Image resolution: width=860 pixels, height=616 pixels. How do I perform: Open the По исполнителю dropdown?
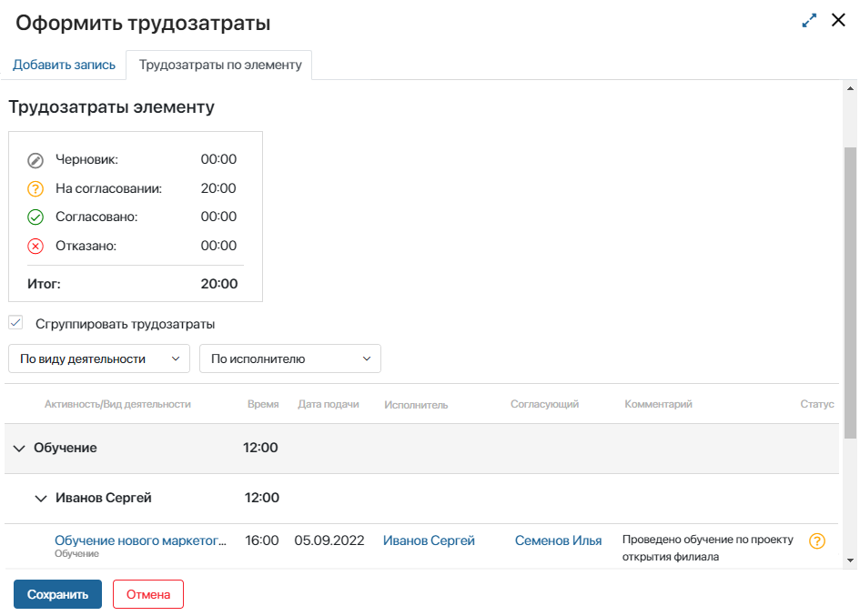[x=290, y=358]
